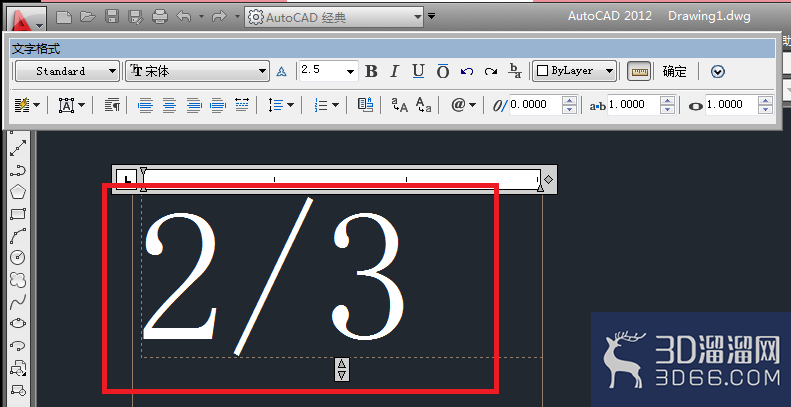Select the Circle tool

(18, 258)
